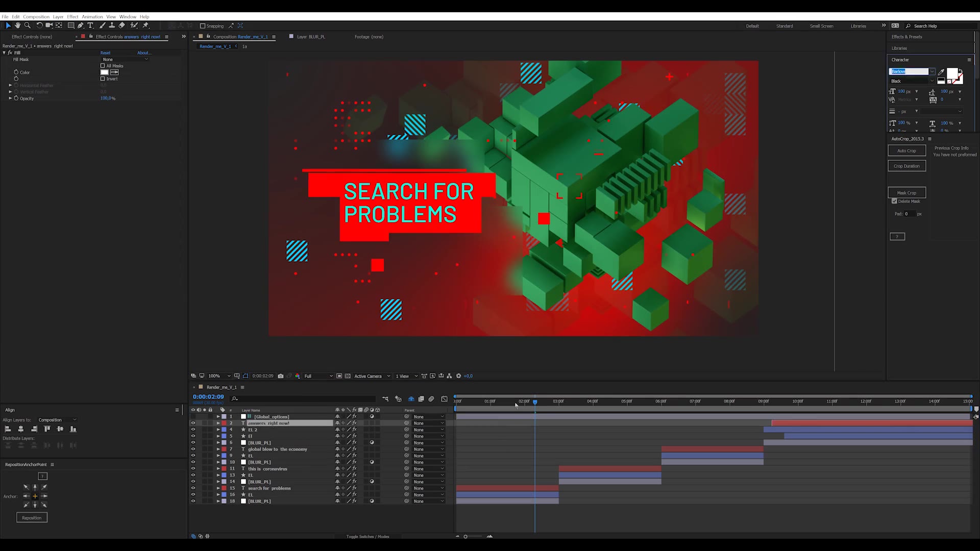This screenshot has height=551, width=980.
Task: Click Reset link for Fill effect
Action: (105, 53)
